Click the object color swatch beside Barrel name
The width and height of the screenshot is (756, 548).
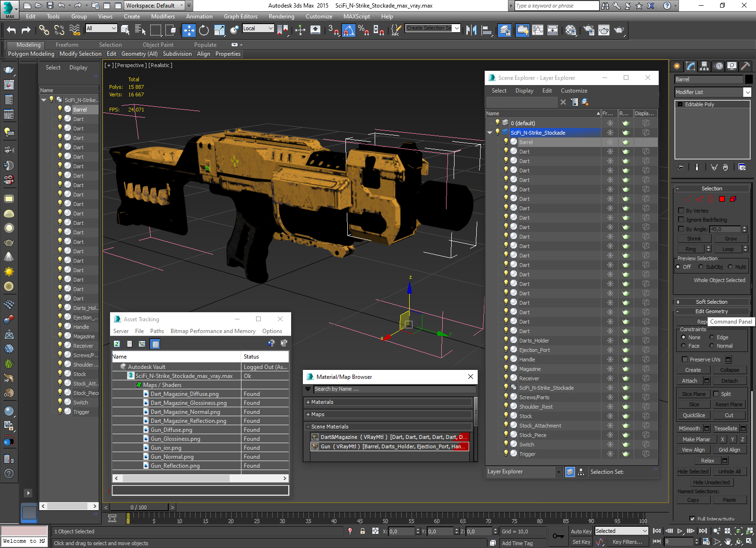[x=748, y=79]
